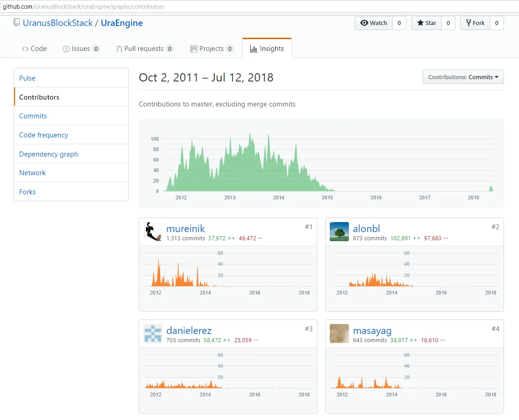519x420 pixels.
Task: Open the UraEngine repository link
Action: click(x=122, y=23)
